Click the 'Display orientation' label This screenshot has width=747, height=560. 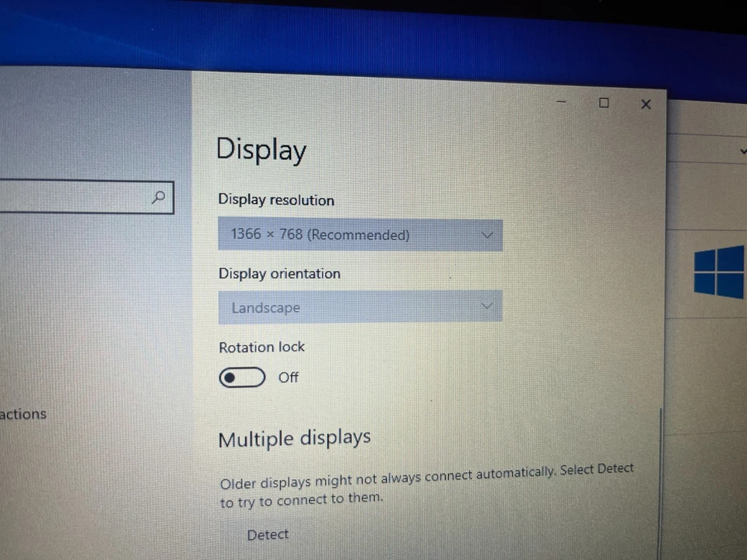click(279, 274)
